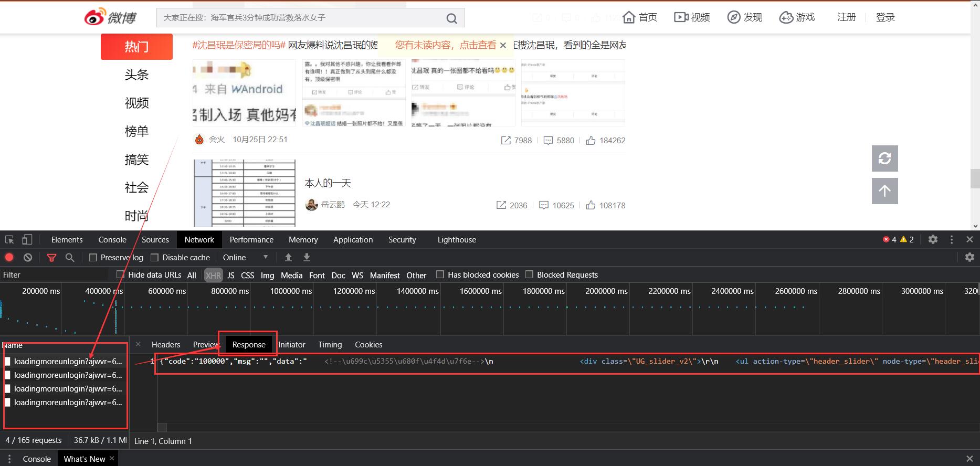Open the 本人的一天 post thumbnail
This screenshot has width=980, height=466.
tap(245, 193)
